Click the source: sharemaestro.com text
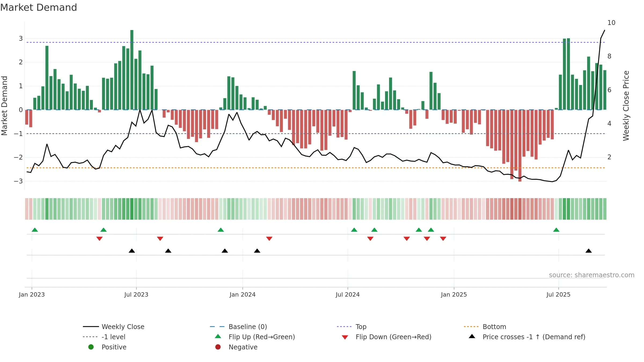This screenshot has width=644, height=362. click(592, 275)
